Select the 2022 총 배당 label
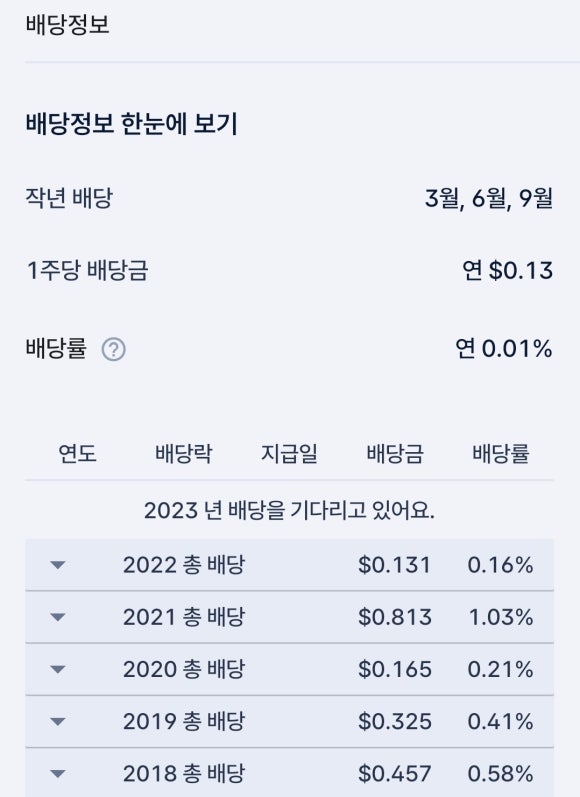Viewport: 580px width, 797px height. pyautogui.click(x=184, y=565)
